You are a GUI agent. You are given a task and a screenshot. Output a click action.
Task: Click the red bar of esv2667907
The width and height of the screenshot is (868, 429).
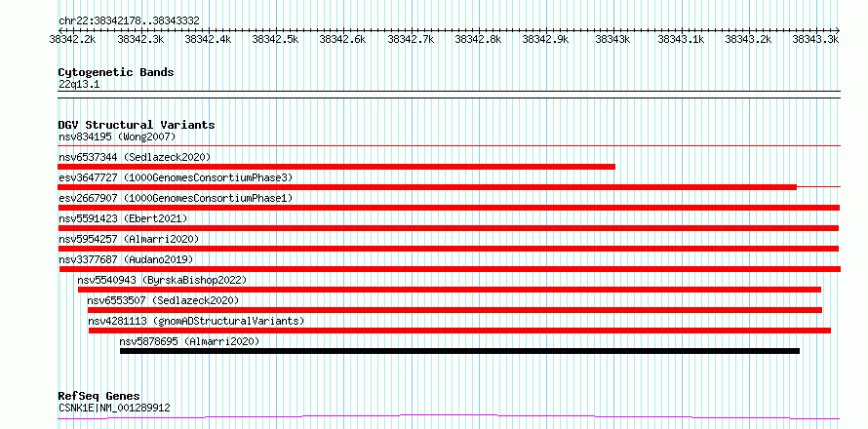coord(449,208)
